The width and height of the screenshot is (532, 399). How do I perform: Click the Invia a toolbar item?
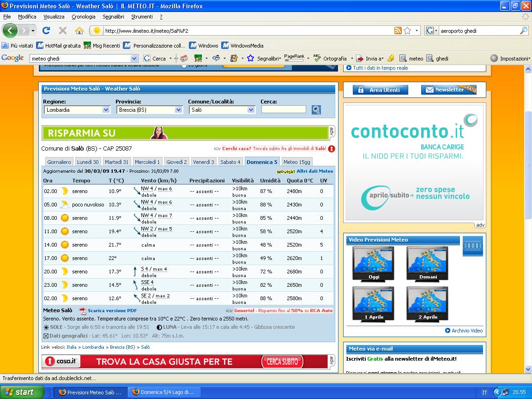[369, 58]
